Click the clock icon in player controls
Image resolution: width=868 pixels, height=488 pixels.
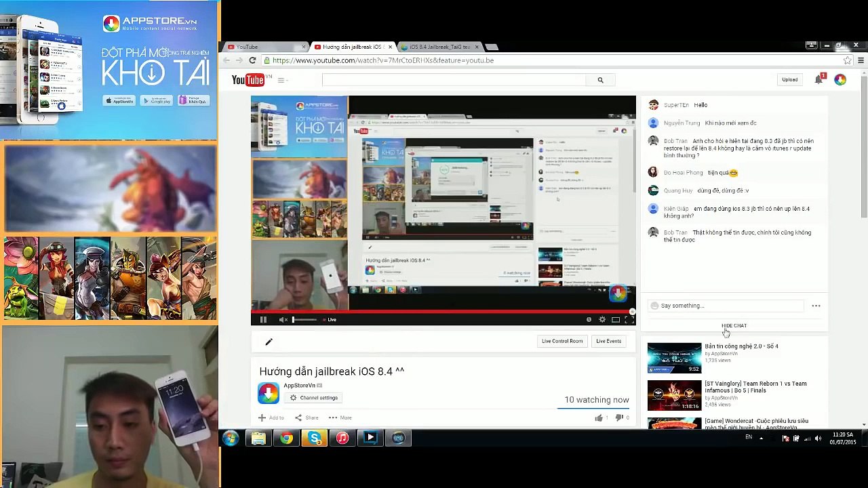(589, 319)
